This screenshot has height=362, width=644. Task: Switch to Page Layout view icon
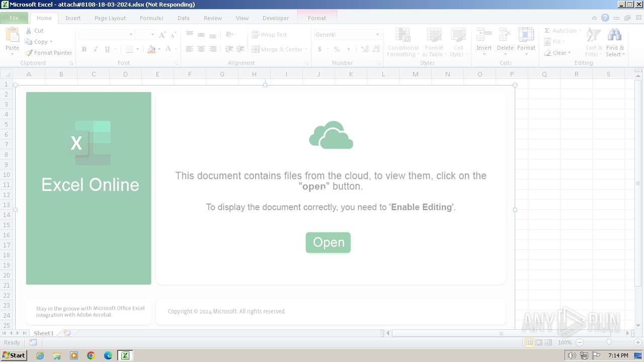click(x=539, y=342)
